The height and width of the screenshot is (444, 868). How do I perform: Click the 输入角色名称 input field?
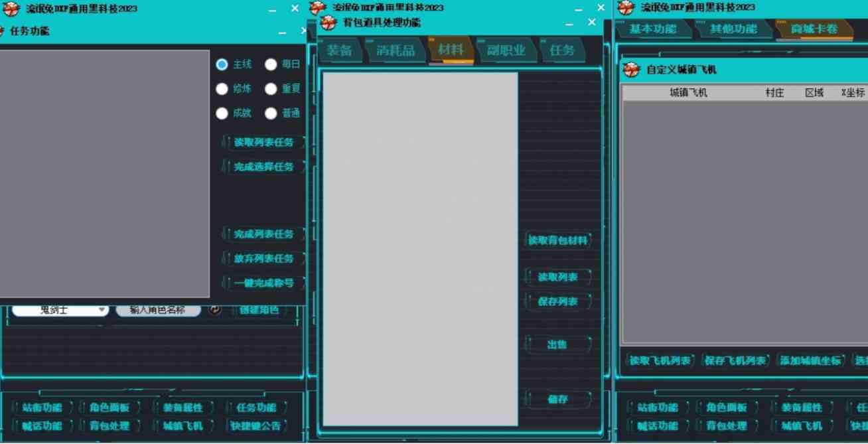pos(158,310)
